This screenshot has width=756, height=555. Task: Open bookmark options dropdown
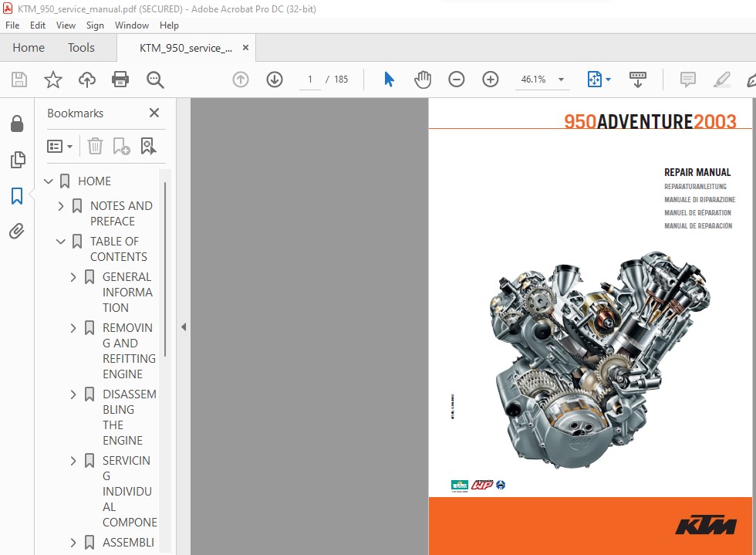pyautogui.click(x=60, y=146)
